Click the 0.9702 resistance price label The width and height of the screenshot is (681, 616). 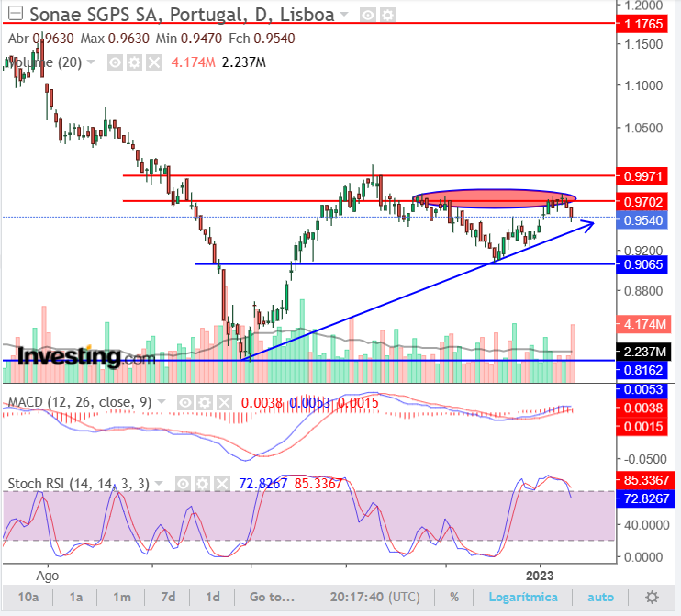[x=642, y=202]
